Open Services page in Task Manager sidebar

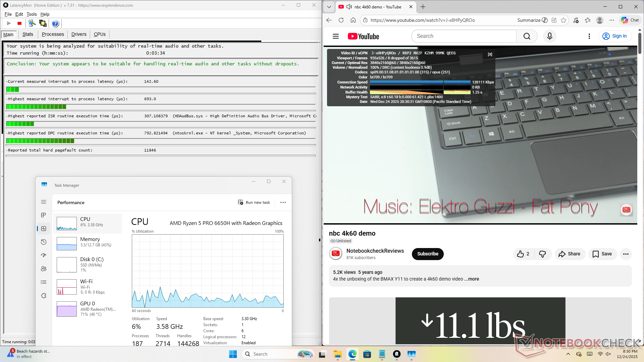click(44, 296)
